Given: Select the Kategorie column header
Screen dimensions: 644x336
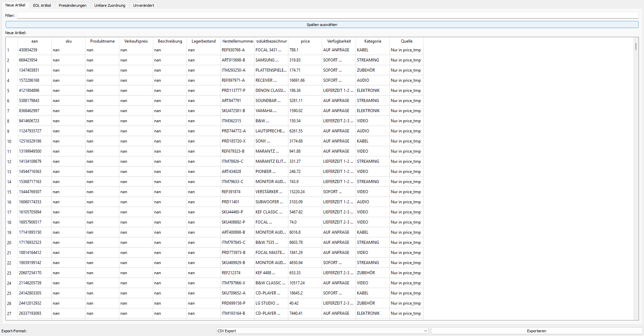Looking at the screenshot, I should point(373,41).
